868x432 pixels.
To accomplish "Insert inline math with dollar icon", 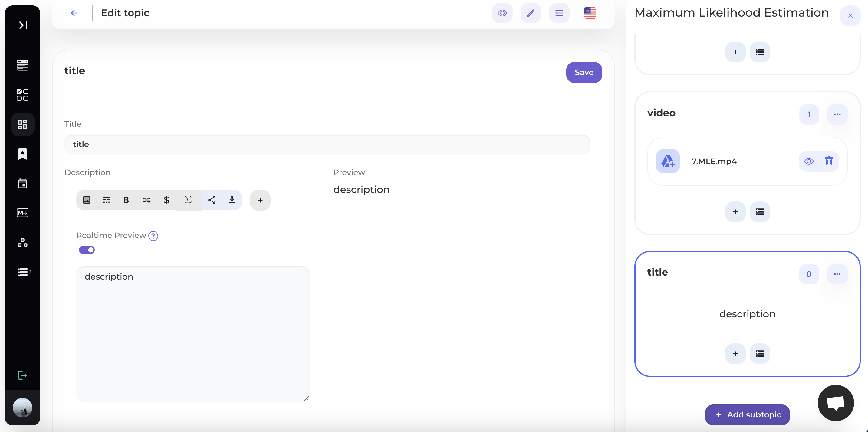I will point(166,200).
